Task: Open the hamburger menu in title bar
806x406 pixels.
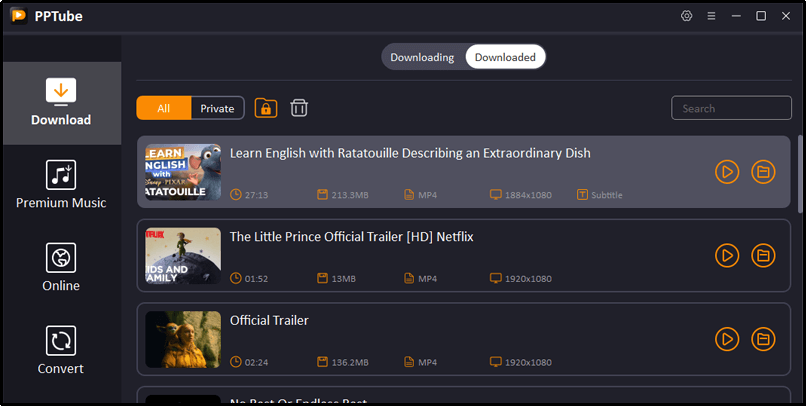Action: pos(711,16)
